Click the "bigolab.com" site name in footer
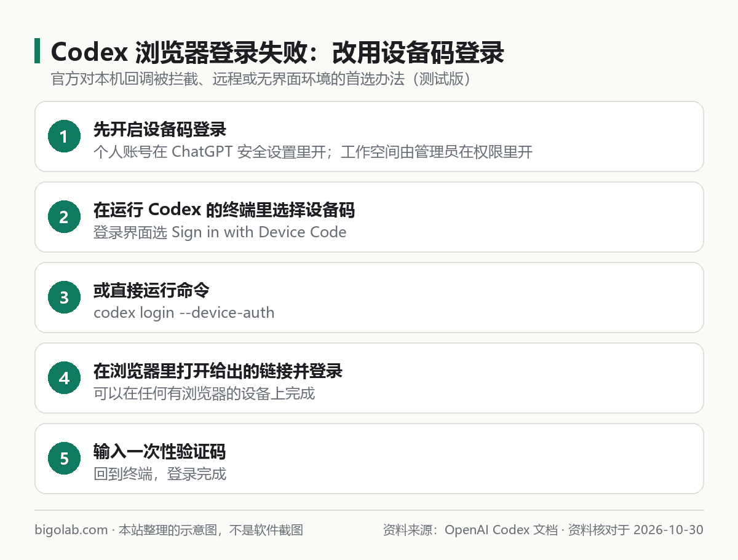The width and height of the screenshot is (738, 560). point(71,530)
